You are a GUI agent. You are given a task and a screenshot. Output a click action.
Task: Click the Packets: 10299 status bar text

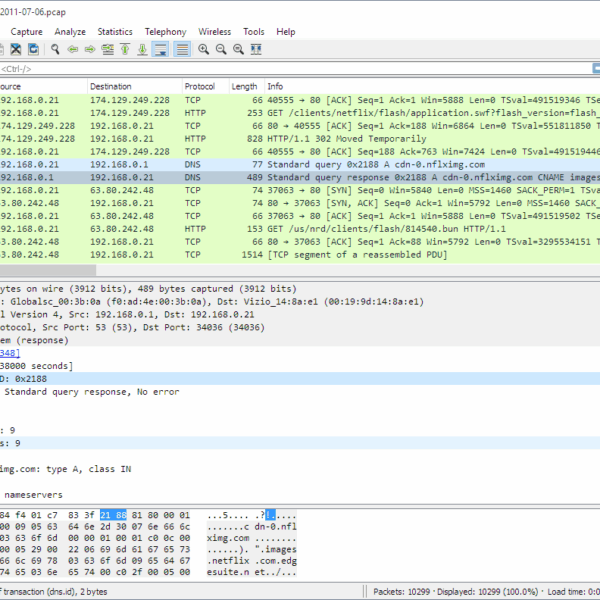pos(401,592)
